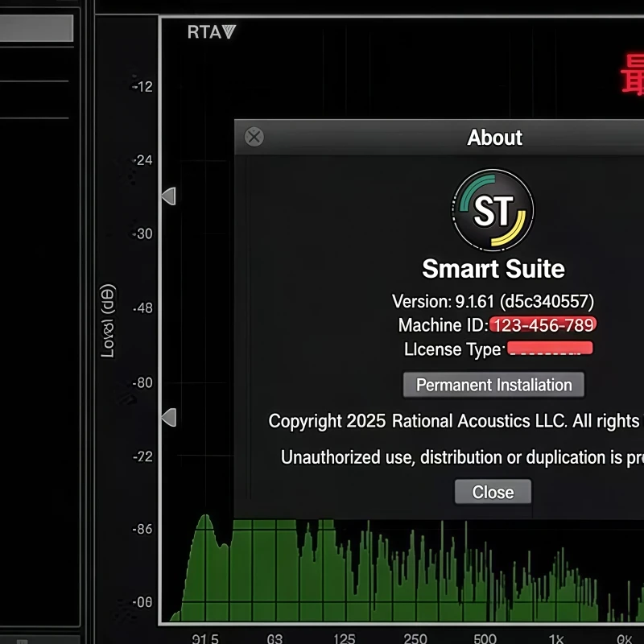
Task: Click the -86 level axis label
Action: pyautogui.click(x=142, y=529)
